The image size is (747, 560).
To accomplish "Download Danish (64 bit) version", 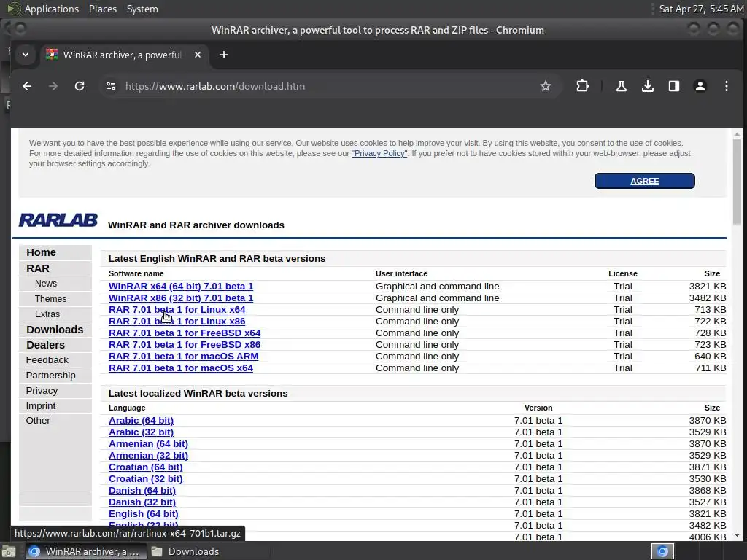I will [x=142, y=491].
